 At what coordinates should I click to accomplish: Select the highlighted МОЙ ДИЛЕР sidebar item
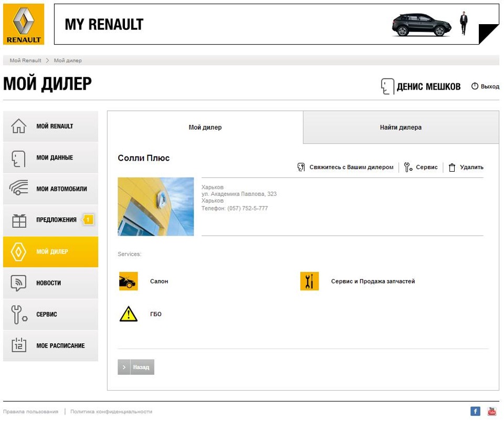(51, 252)
